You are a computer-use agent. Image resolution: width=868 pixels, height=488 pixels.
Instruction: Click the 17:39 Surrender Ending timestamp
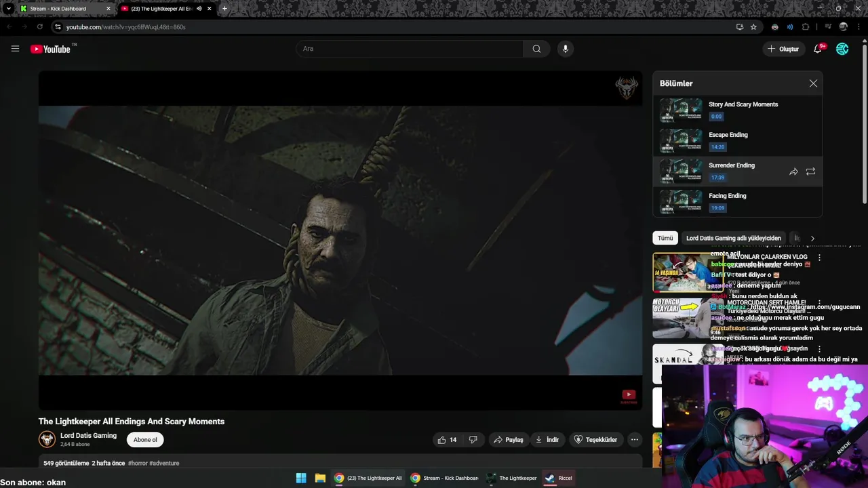[x=717, y=178]
